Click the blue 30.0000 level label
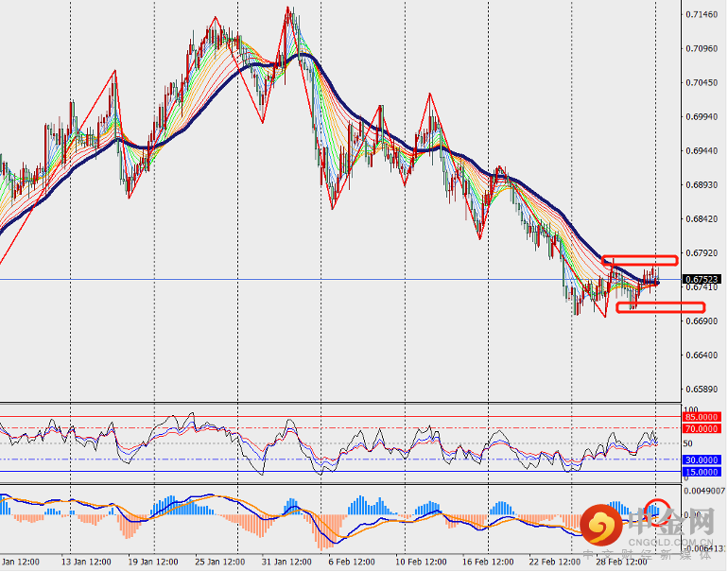 (702, 459)
